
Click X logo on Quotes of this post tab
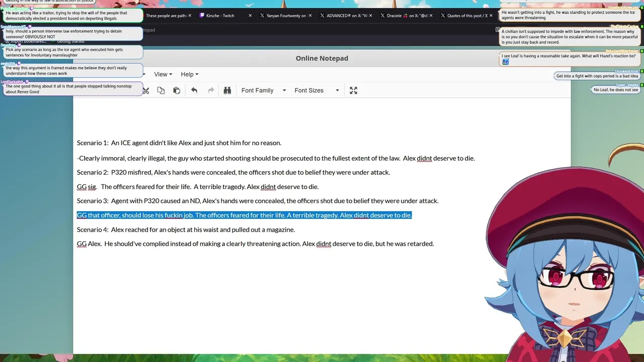tap(443, 16)
